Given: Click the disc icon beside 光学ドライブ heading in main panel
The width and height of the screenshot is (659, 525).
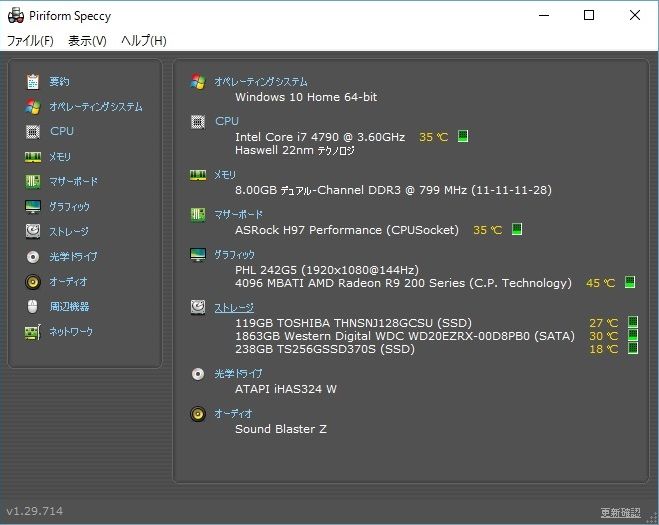Looking at the screenshot, I should (x=198, y=374).
